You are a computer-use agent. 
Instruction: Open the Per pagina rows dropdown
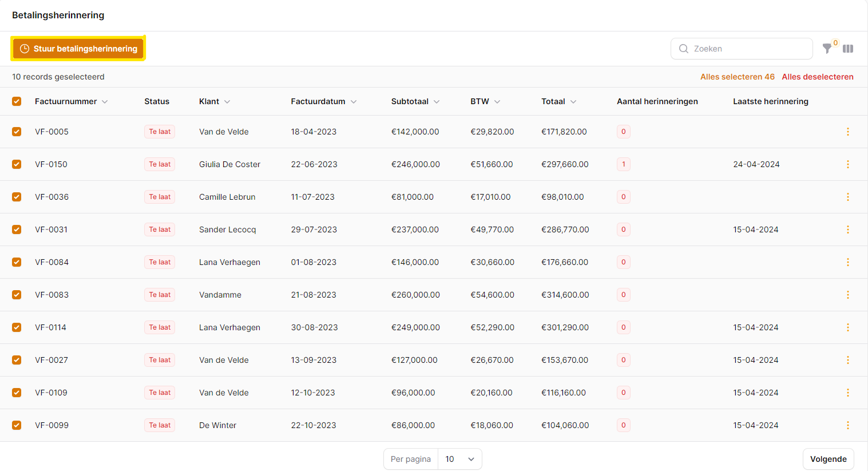(x=459, y=459)
